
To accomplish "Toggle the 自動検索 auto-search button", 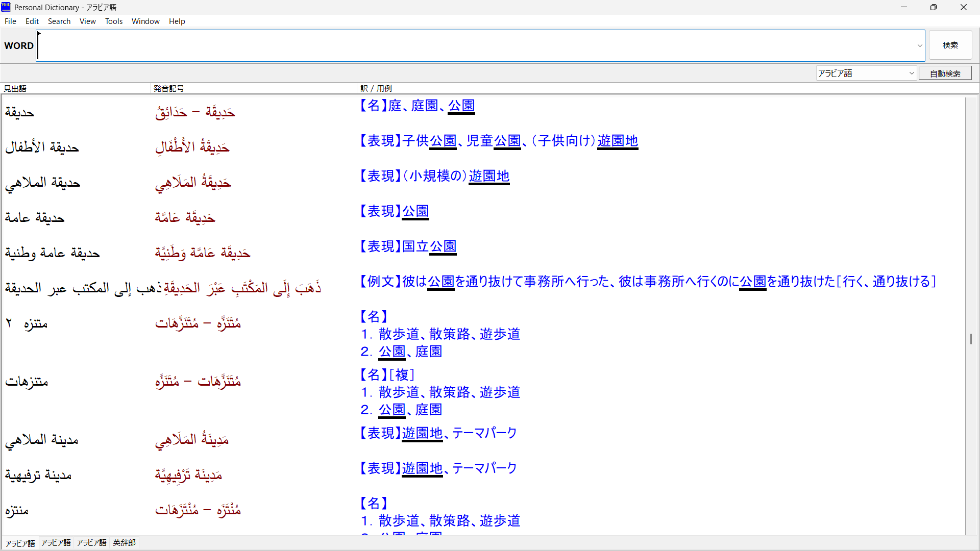I will click(945, 73).
